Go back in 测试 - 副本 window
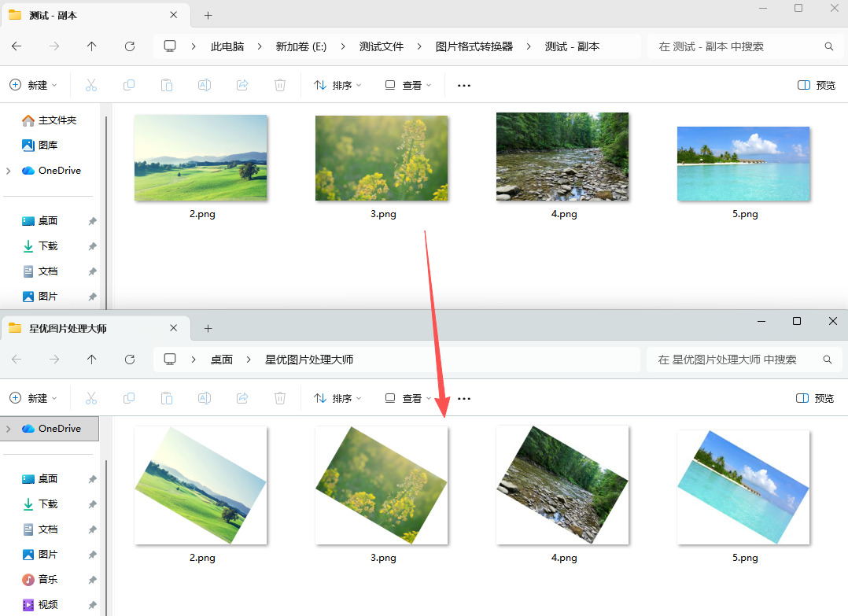The image size is (848, 616). [17, 46]
